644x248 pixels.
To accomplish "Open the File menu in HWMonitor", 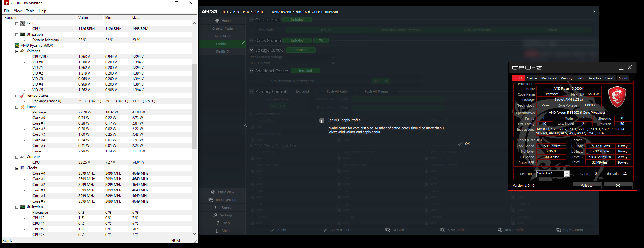I will [7, 11].
